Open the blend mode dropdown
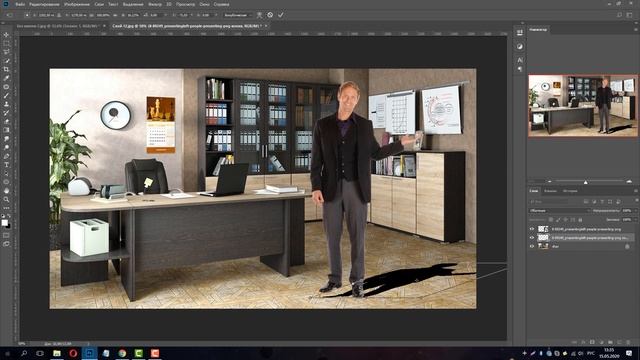The width and height of the screenshot is (640, 360). point(560,211)
